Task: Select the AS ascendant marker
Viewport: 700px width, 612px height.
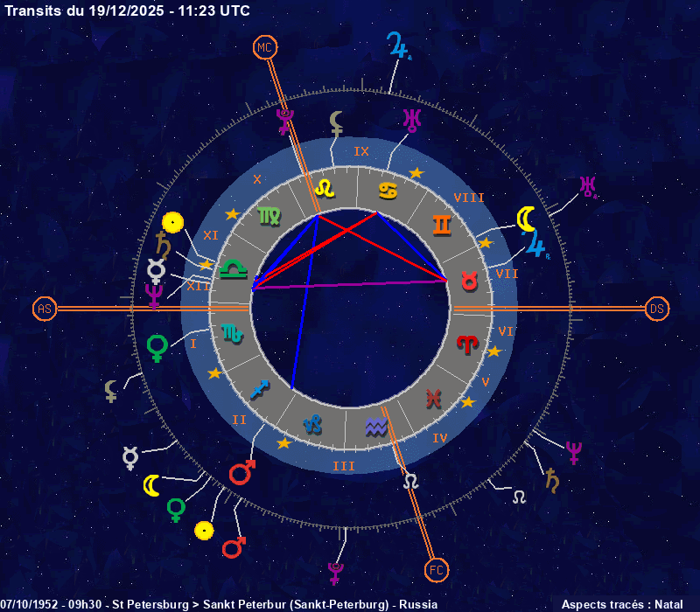Action: [45, 309]
